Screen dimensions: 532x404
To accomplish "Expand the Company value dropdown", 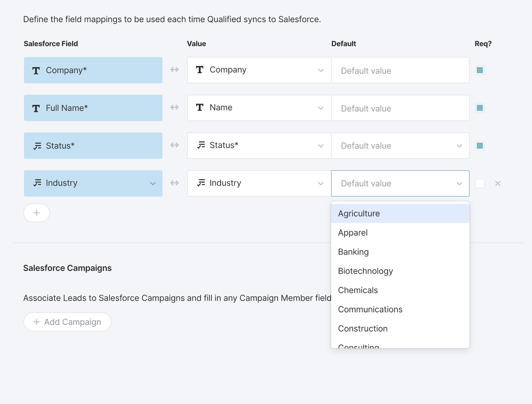I will click(320, 70).
